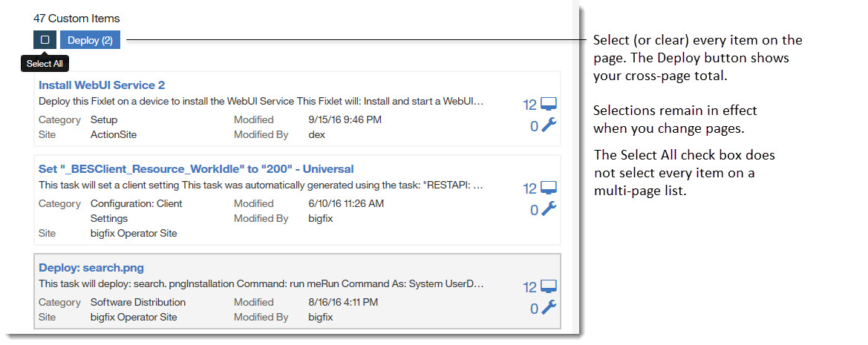Click the "47 Custom Items" heading
The image size is (868, 345).
pos(76,18)
